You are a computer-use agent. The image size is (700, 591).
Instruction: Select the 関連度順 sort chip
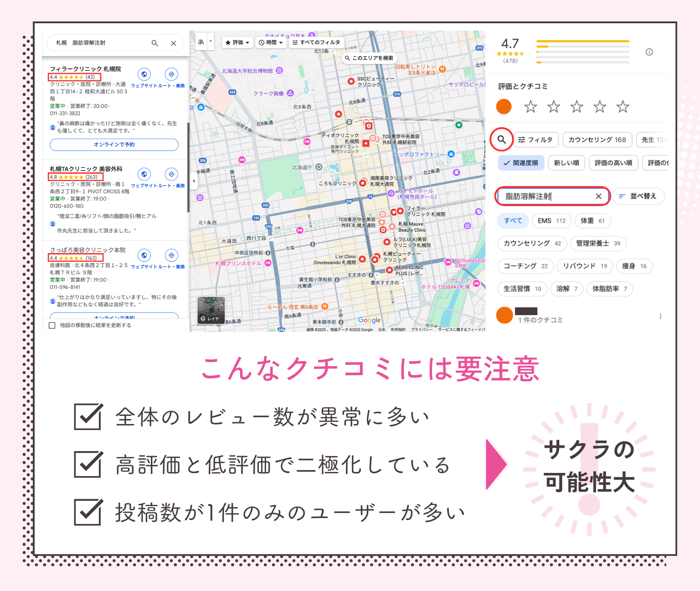521,163
